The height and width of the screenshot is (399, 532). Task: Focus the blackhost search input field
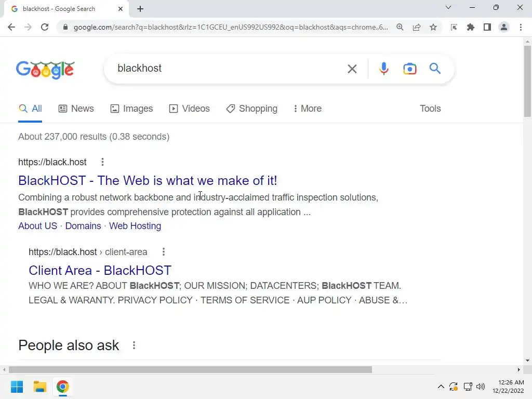pos(228,69)
